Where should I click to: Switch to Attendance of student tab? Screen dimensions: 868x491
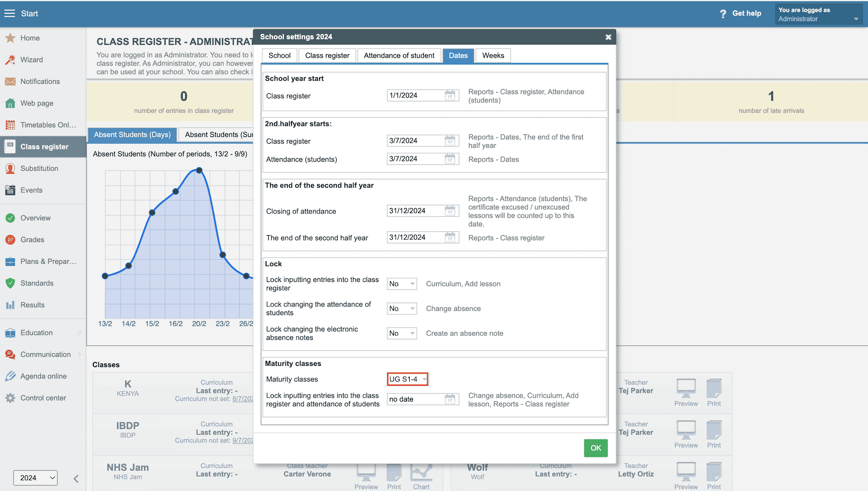tap(399, 55)
